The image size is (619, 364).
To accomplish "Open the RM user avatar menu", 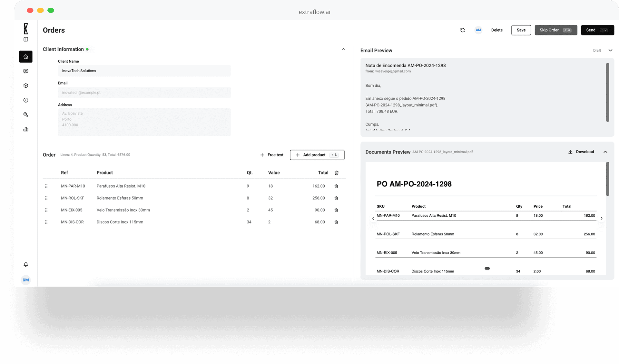I will click(25, 280).
